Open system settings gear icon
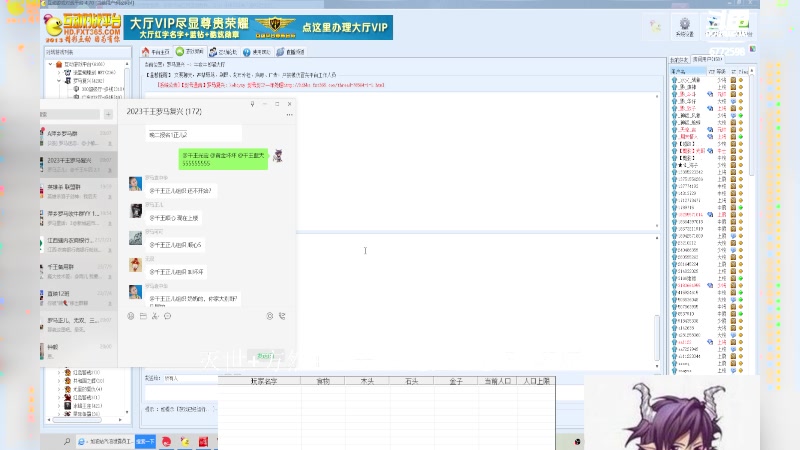The height and width of the screenshot is (450, 800). click(685, 27)
